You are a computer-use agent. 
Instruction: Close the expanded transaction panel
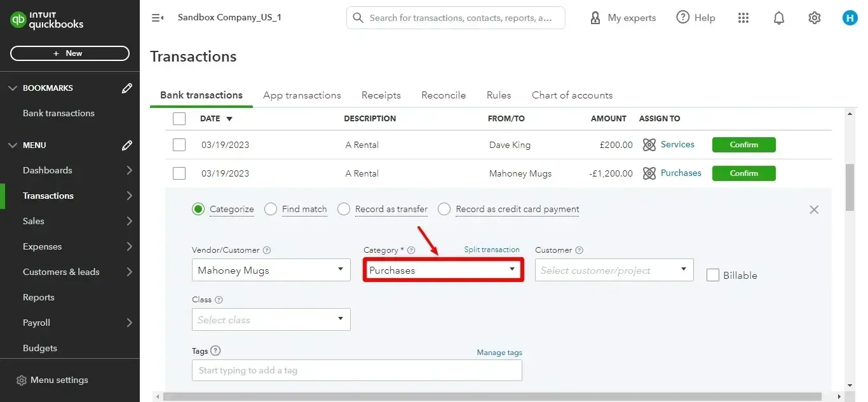point(814,210)
